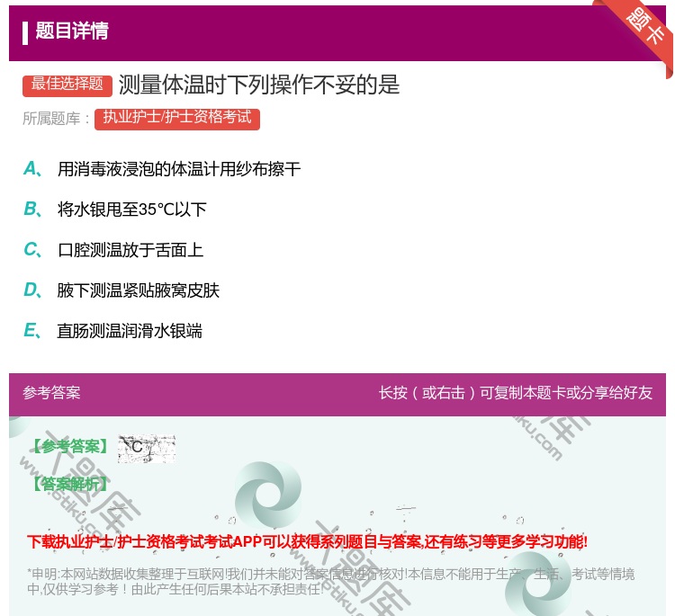Click the red 下载执业护士 APP promotion link
This screenshot has height=616, width=675.
click(x=307, y=541)
